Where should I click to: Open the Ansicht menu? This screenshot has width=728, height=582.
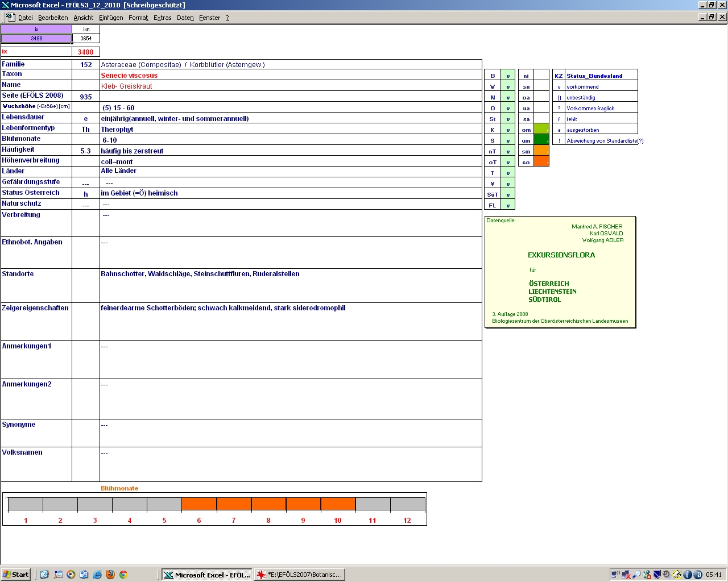point(84,18)
